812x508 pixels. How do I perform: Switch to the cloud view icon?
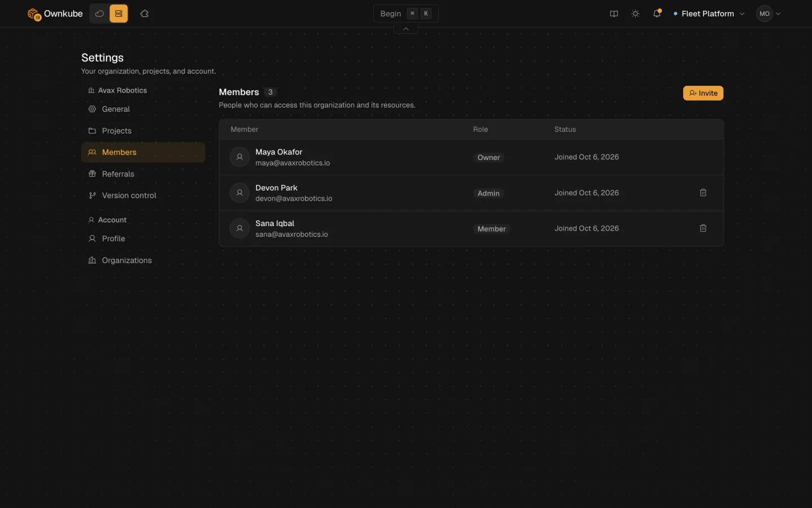point(99,14)
